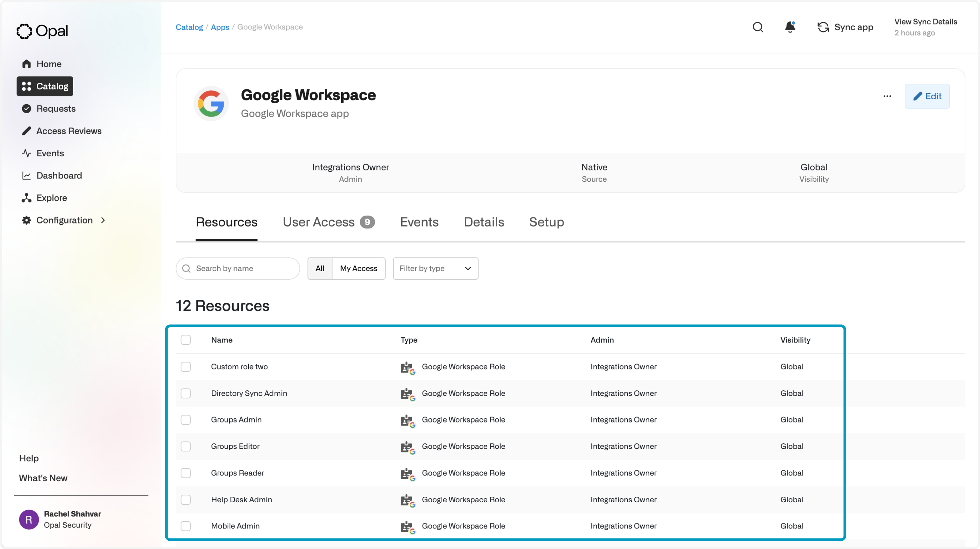Click the Rachel Shahvar avatar
This screenshot has height=549, width=980.
(x=29, y=519)
